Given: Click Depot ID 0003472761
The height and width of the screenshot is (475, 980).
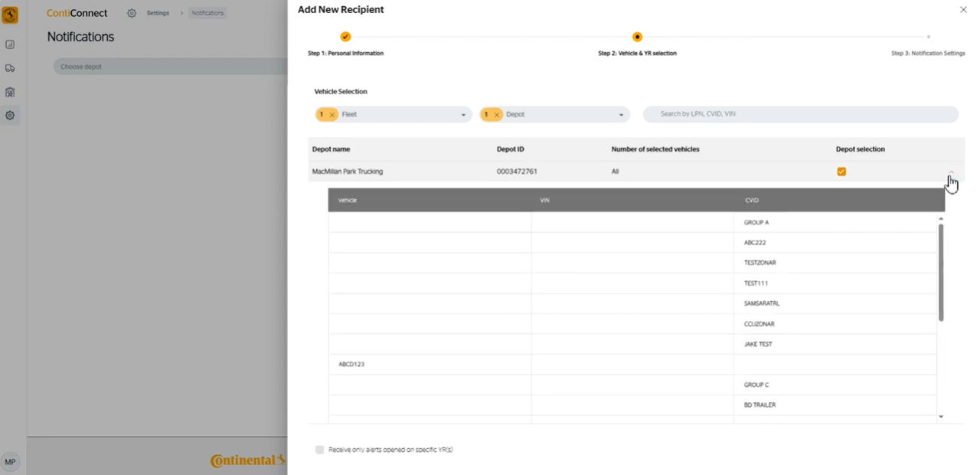Looking at the screenshot, I should click(x=517, y=172).
